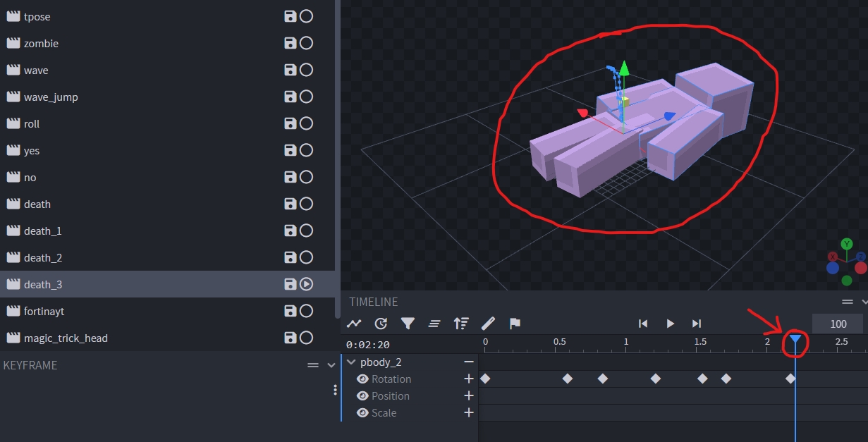Toggle the graph editor in timeline toolbar
Viewport: 868px width, 442px height.
tap(354, 324)
